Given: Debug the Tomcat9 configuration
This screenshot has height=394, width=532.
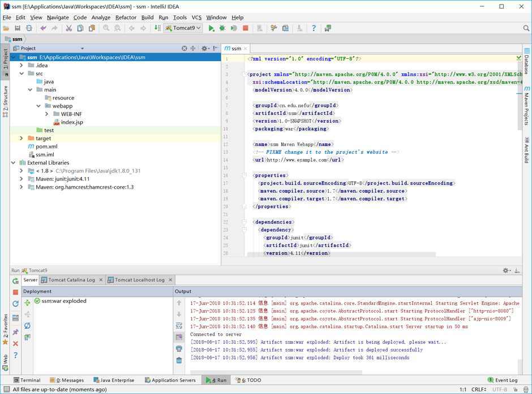Looking at the screenshot, I should tap(222, 28).
